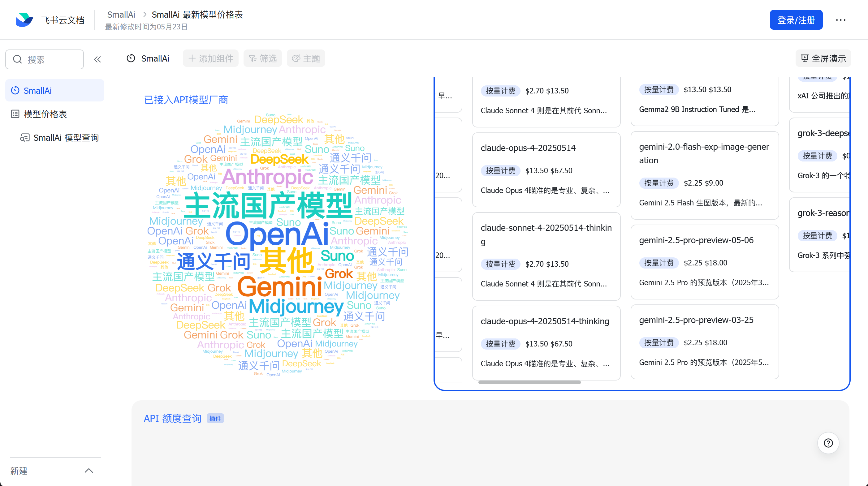This screenshot has height=486, width=868.
Task: Click the 新建 label at sidebar bottom
Action: tap(19, 471)
